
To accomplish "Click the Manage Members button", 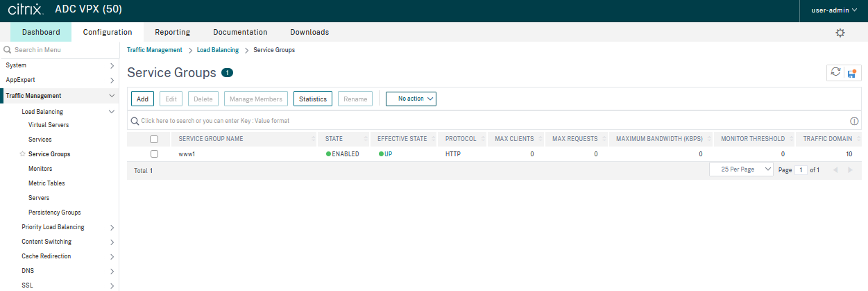I will 256,99.
